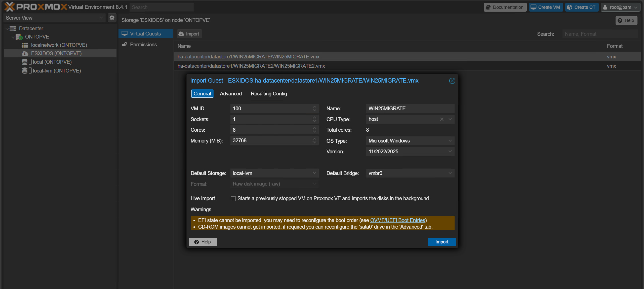
Task: Switch to Permissions panel
Action: pos(146,45)
